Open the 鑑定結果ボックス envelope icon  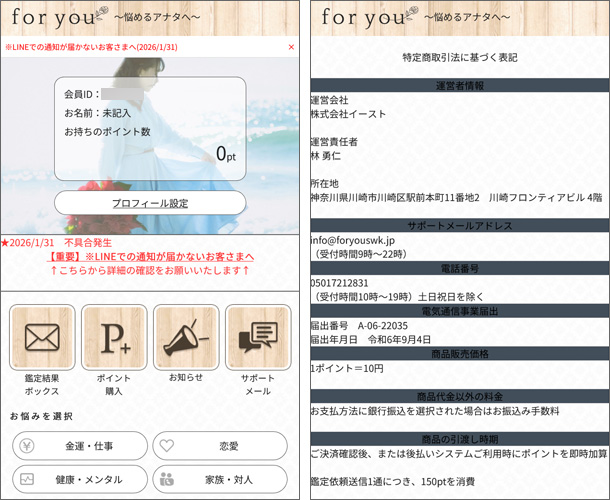click(x=42, y=337)
